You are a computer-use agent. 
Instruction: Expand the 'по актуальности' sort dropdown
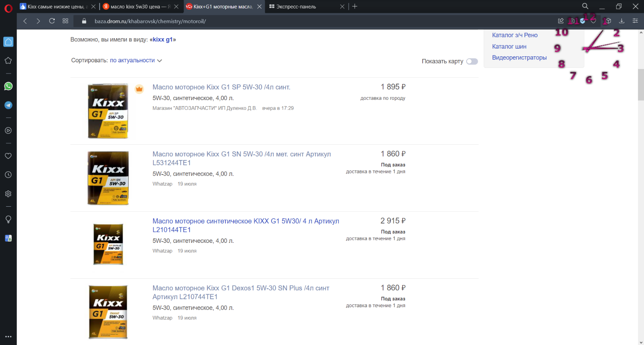click(136, 60)
